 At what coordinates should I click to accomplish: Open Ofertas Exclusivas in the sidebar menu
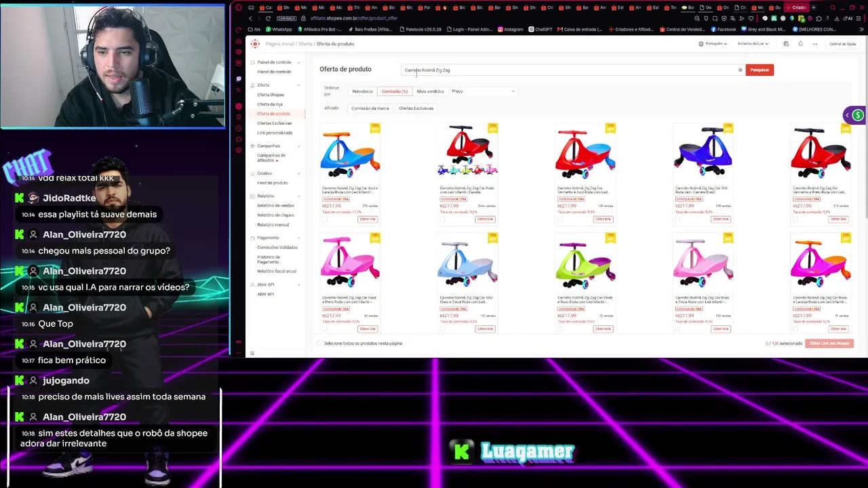(274, 123)
